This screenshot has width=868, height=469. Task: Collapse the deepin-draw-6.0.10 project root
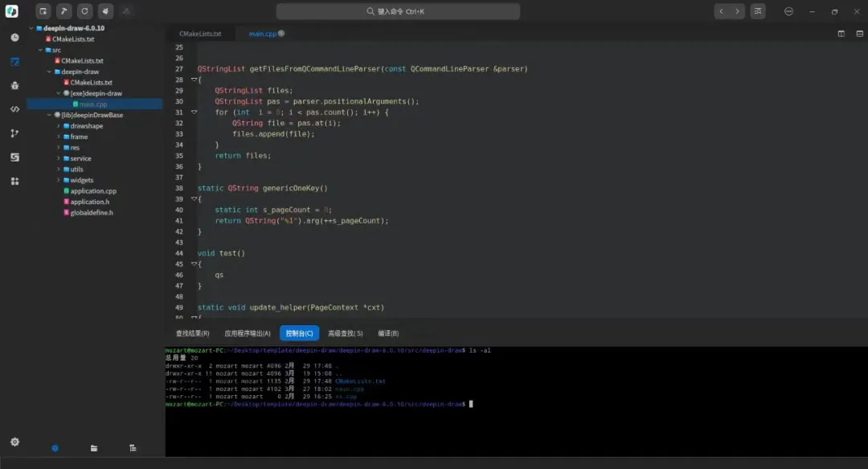pos(31,28)
